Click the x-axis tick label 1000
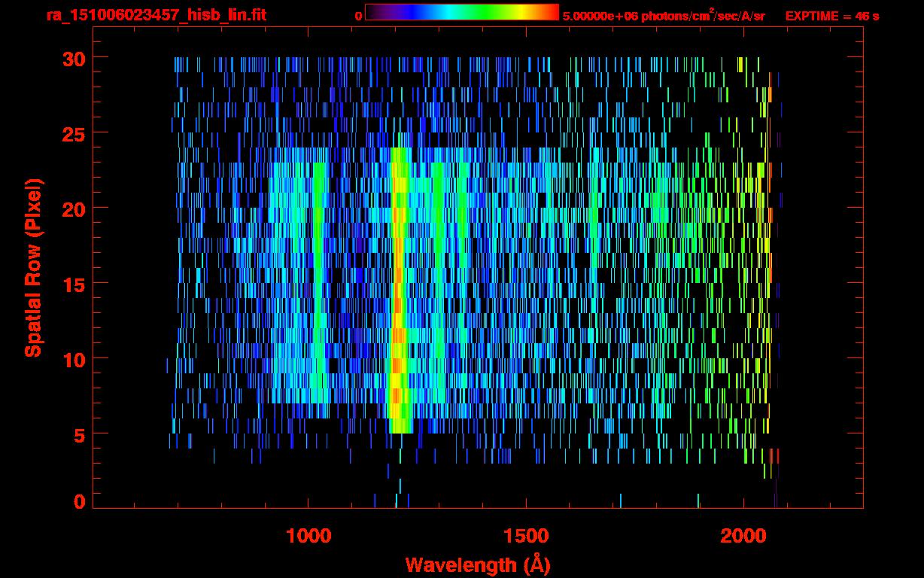The width and height of the screenshot is (924, 578). pyautogui.click(x=309, y=536)
